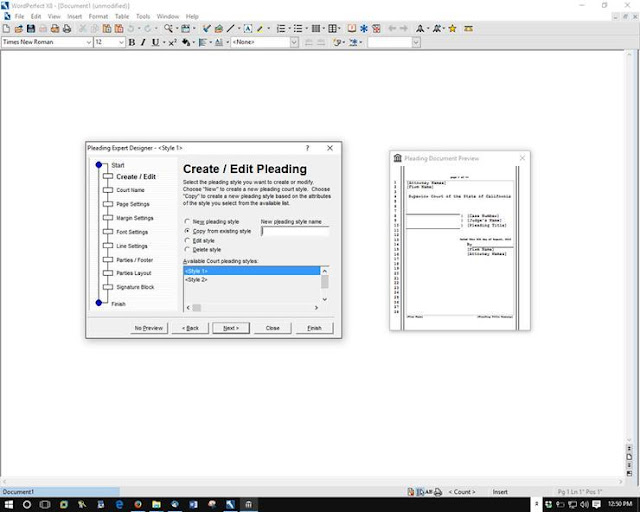Toggle Italic formatting
Screen dimensions: 640x512
(143, 42)
